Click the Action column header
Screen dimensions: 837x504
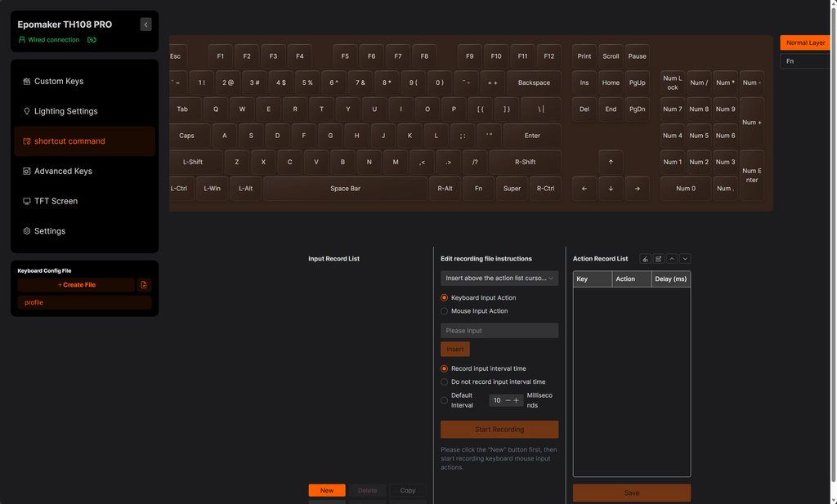(x=632, y=279)
